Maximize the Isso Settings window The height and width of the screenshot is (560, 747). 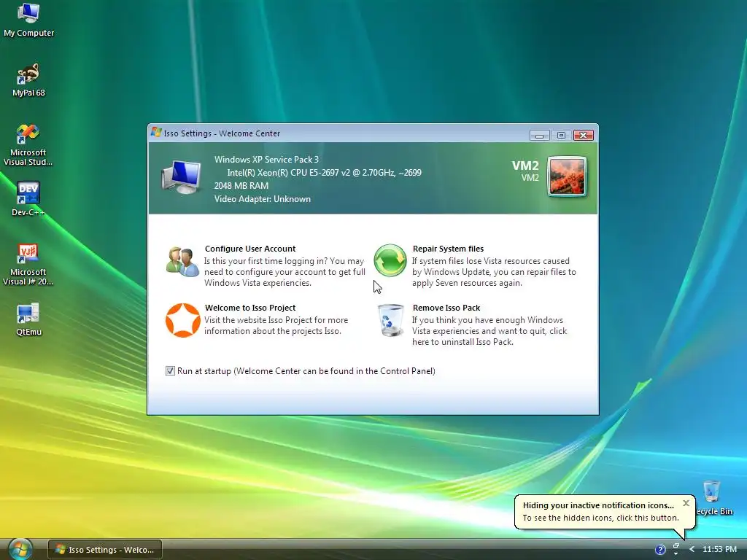point(561,135)
